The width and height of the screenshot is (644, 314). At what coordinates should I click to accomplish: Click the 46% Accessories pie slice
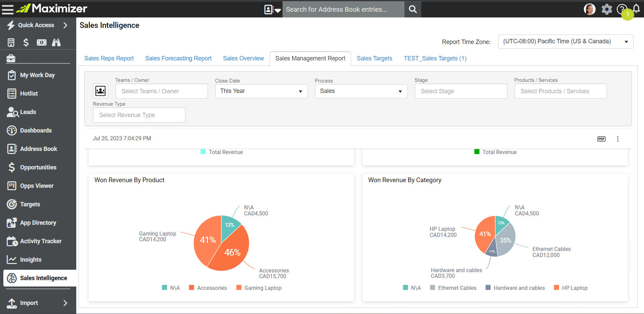coord(232,253)
